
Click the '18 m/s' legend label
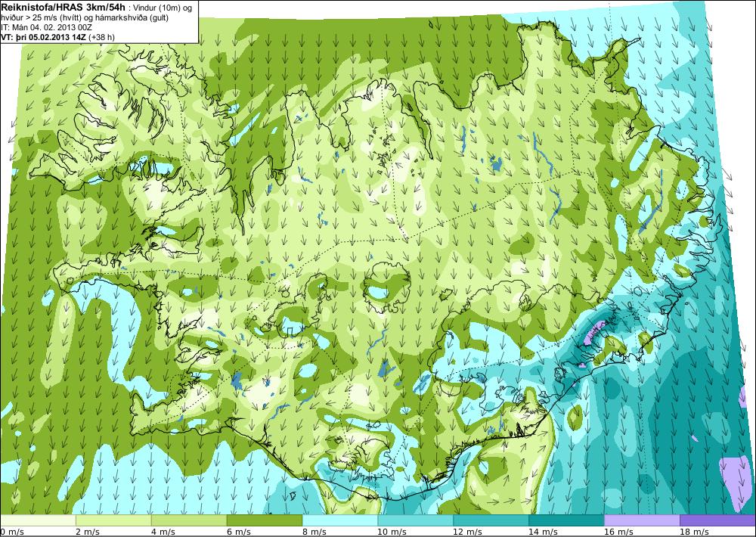click(695, 532)
